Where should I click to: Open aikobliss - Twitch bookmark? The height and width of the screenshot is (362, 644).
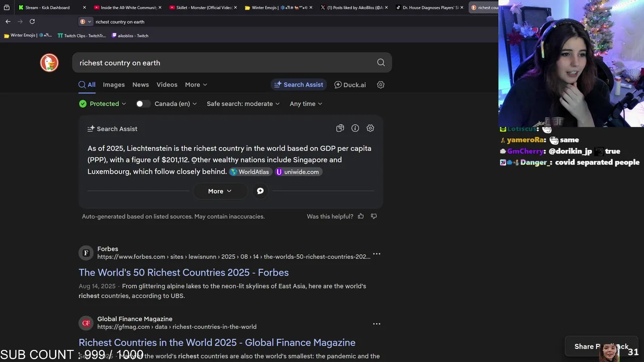coord(130,36)
